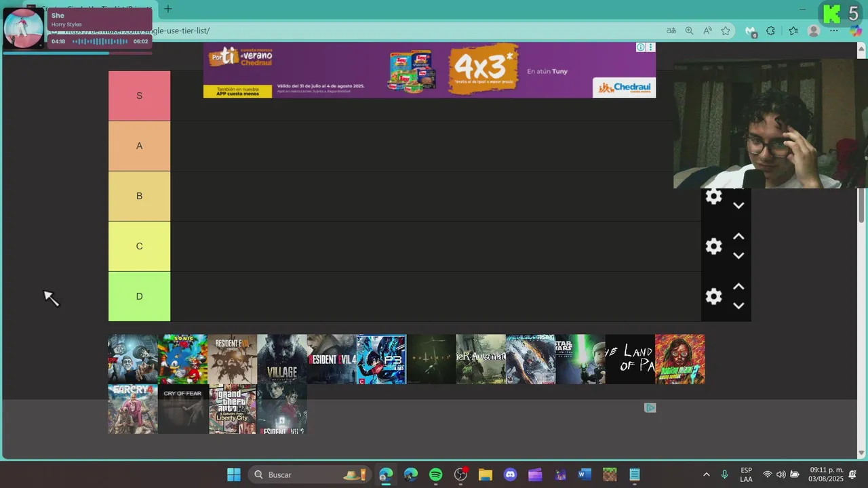Viewport: 868px width, 488px height.
Task: Pick the Cry of Fear cover
Action: click(x=182, y=409)
